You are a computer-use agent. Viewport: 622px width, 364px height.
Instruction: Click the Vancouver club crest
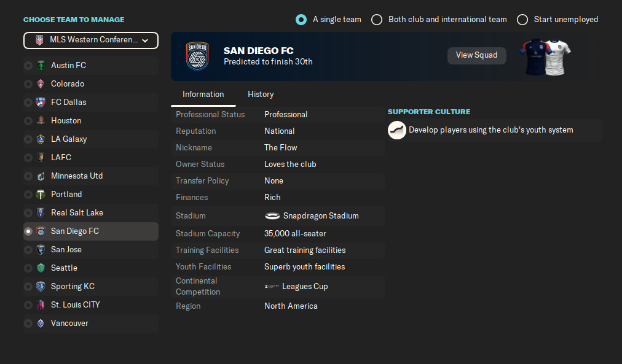41,323
